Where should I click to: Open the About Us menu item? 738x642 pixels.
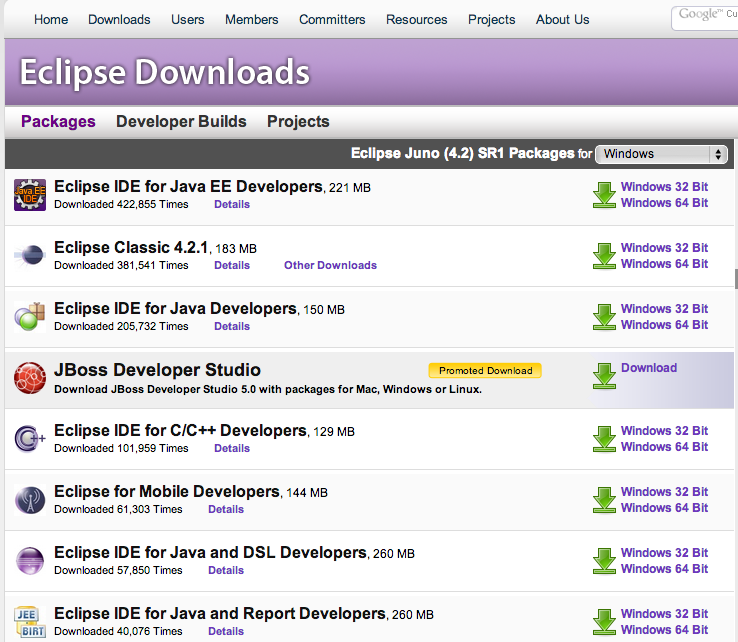pyautogui.click(x=562, y=19)
